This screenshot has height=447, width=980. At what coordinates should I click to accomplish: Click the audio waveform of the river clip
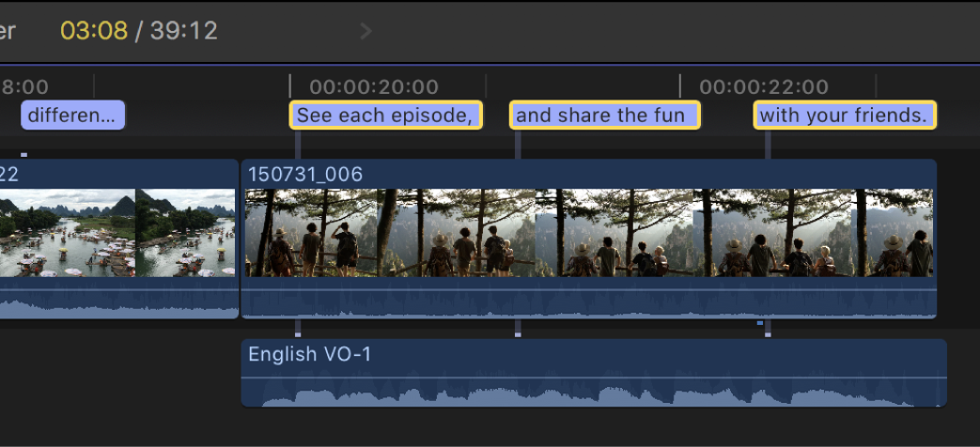[x=117, y=298]
